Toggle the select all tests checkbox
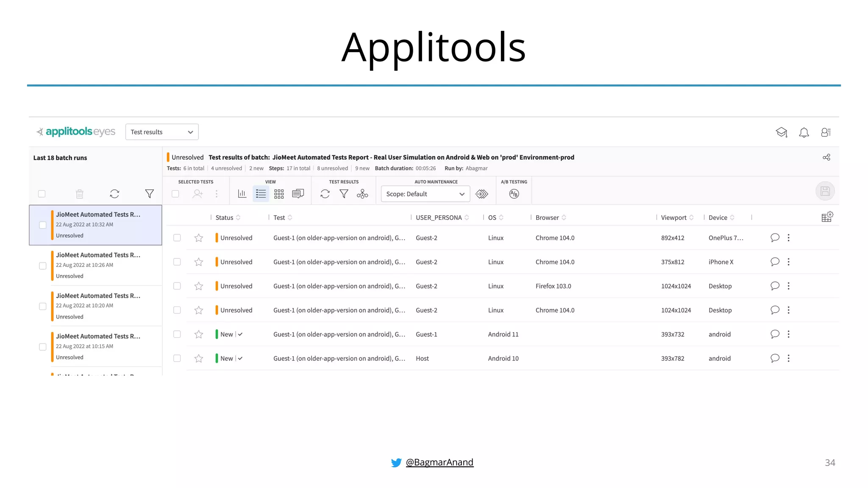This screenshot has height=488, width=868. [x=175, y=194]
